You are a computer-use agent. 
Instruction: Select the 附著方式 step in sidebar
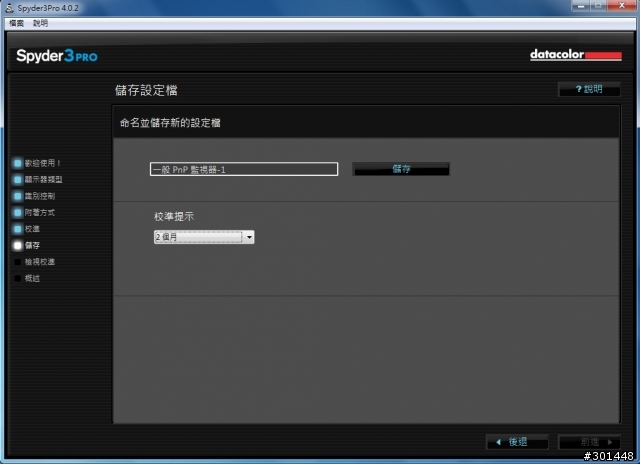40,213
